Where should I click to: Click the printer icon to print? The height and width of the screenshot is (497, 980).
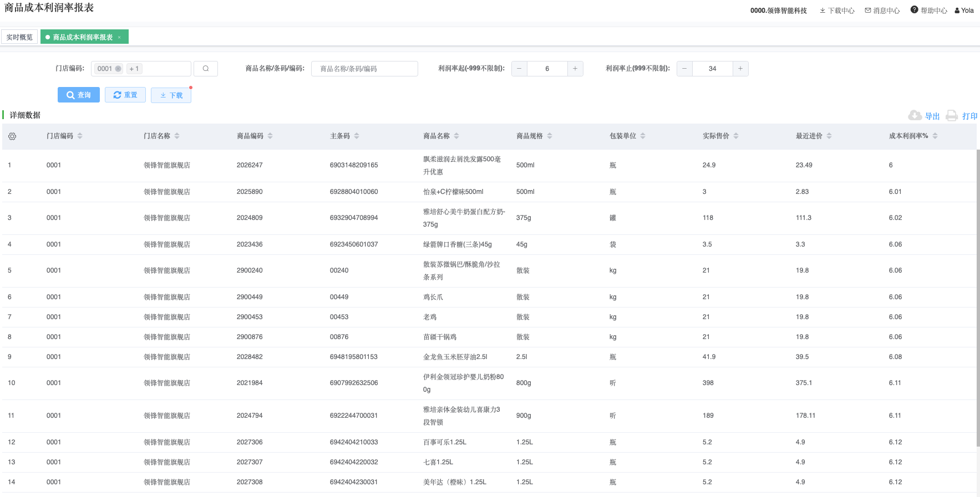point(952,116)
